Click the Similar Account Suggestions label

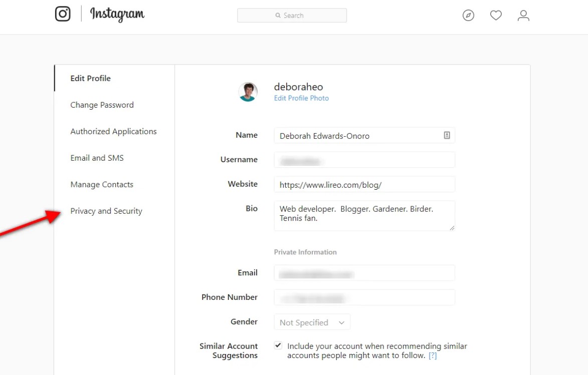(x=229, y=350)
